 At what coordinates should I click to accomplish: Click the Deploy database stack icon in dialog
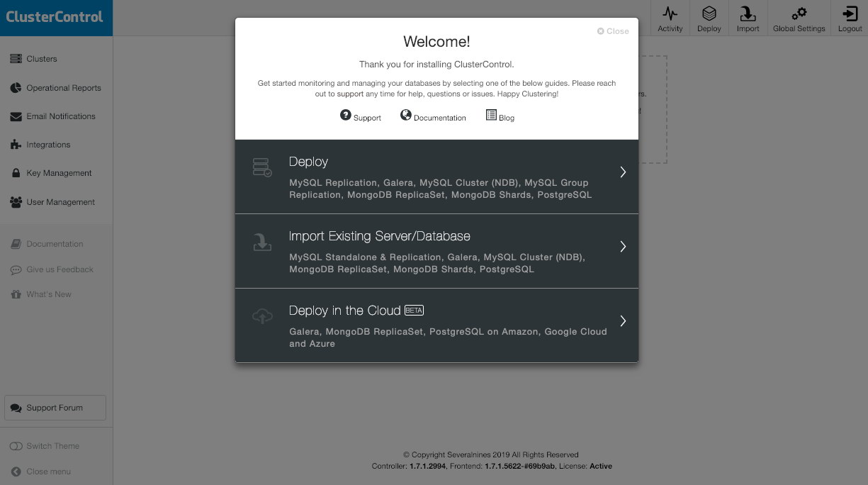click(x=262, y=167)
